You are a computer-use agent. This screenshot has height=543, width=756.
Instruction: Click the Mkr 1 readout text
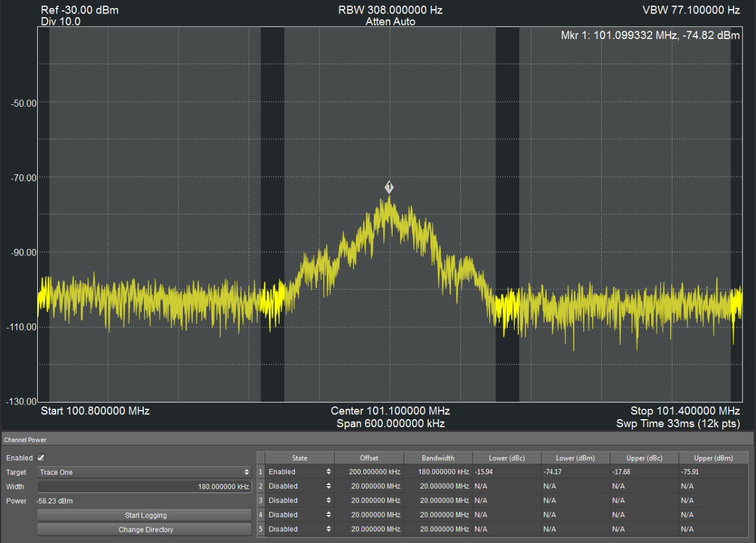point(651,35)
